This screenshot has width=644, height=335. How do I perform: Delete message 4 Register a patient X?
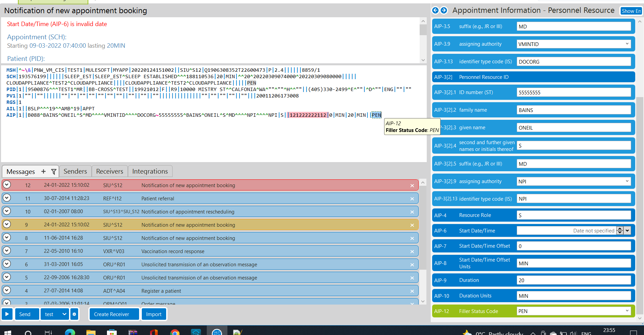412,291
